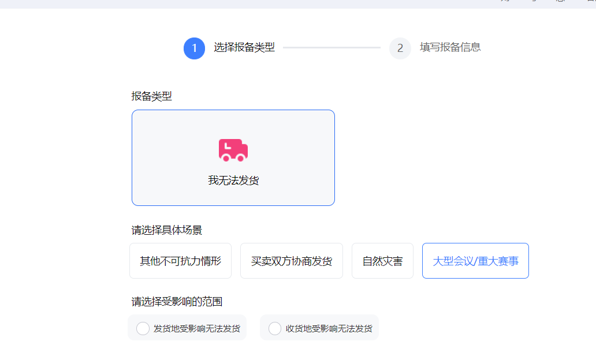Viewport: 596px width, 364px height.
Task: Click the progress line between the steps
Action: [x=331, y=47]
